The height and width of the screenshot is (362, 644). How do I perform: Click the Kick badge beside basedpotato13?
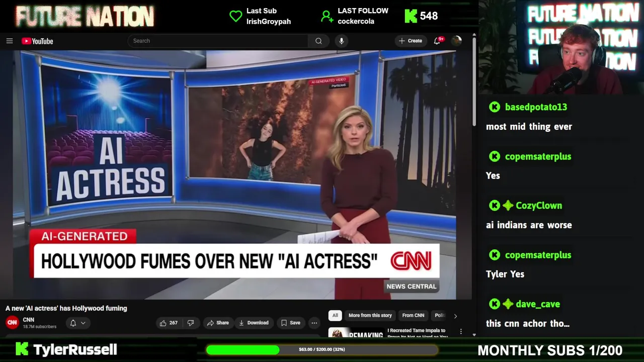(x=495, y=107)
